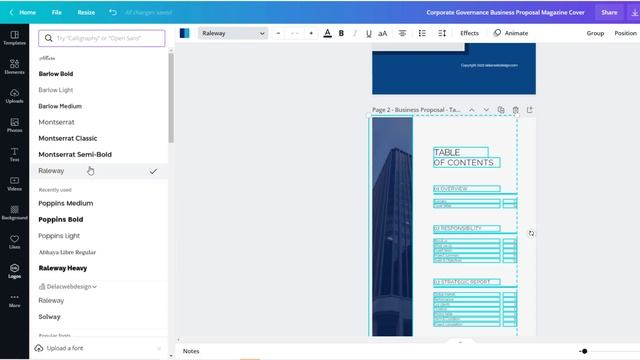This screenshot has width=640, height=360.
Task: Open the Effects option
Action: (469, 33)
